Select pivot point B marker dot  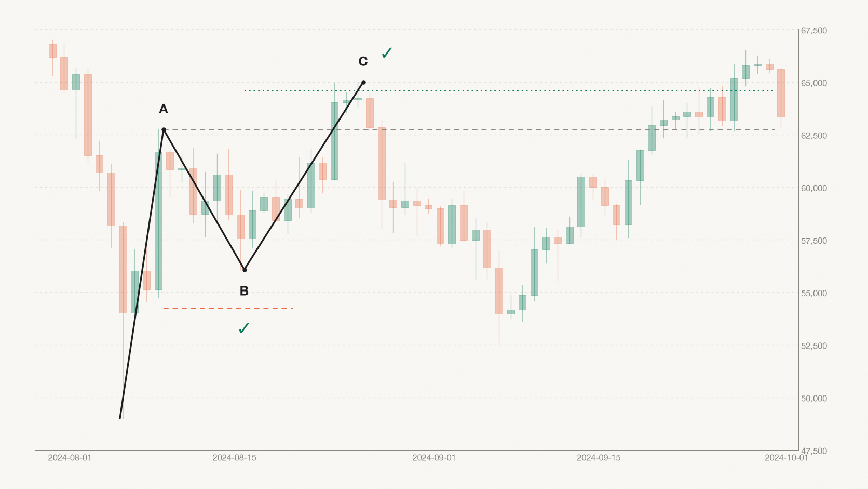(245, 270)
